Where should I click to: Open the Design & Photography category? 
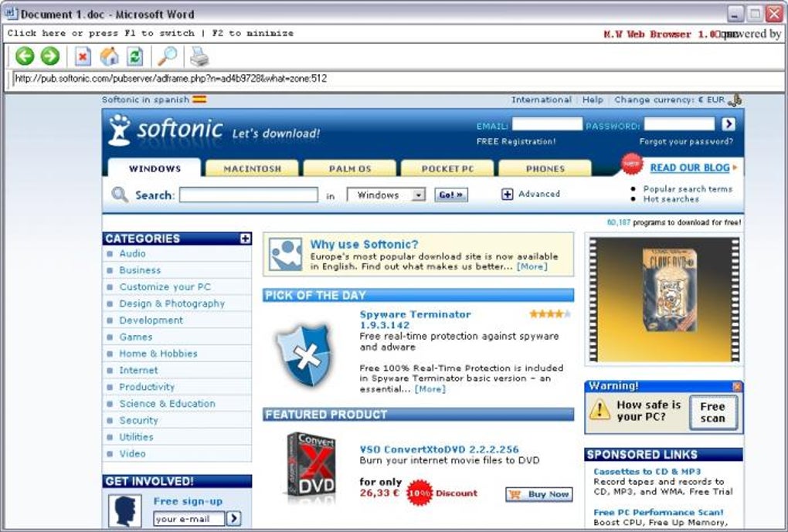pos(172,303)
